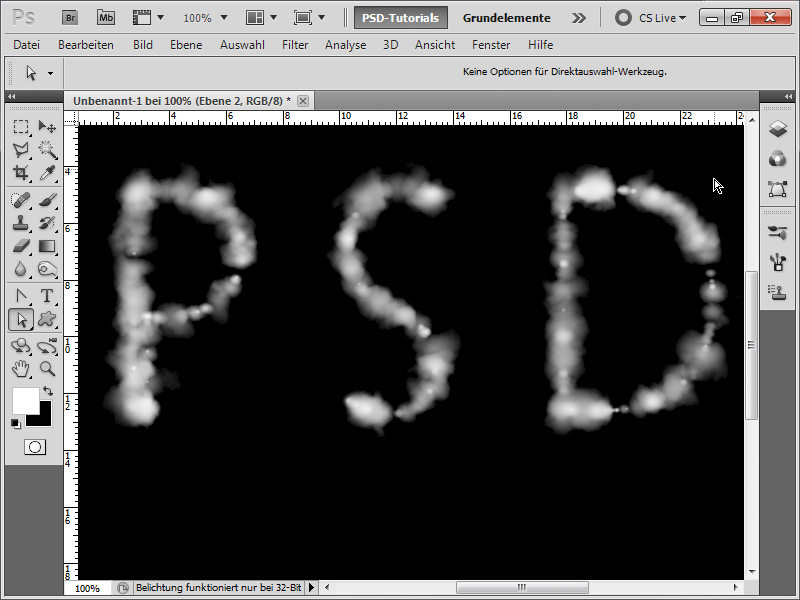This screenshot has height=600, width=800.
Task: Select the Blur tool
Action: pyautogui.click(x=21, y=269)
